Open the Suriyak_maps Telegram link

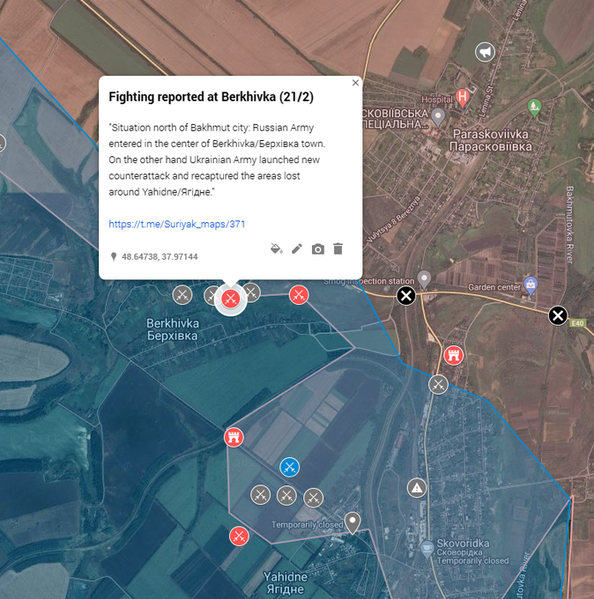(177, 224)
